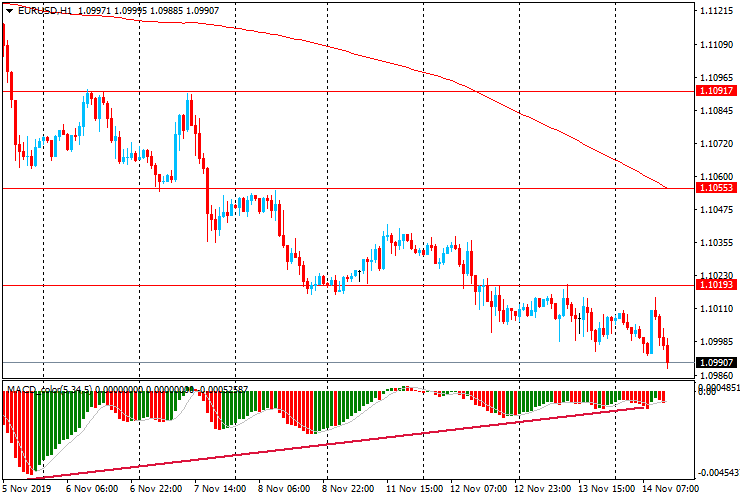The image size is (740, 500).
Task: Click the 1.10965 price scale value
Action: click(716, 78)
